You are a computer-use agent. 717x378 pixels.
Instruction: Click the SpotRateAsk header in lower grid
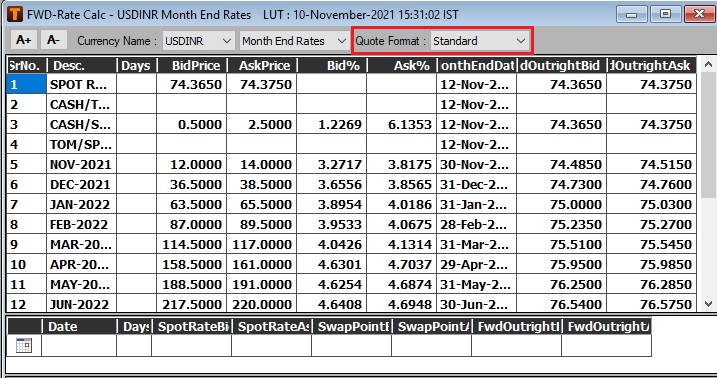coord(272,326)
